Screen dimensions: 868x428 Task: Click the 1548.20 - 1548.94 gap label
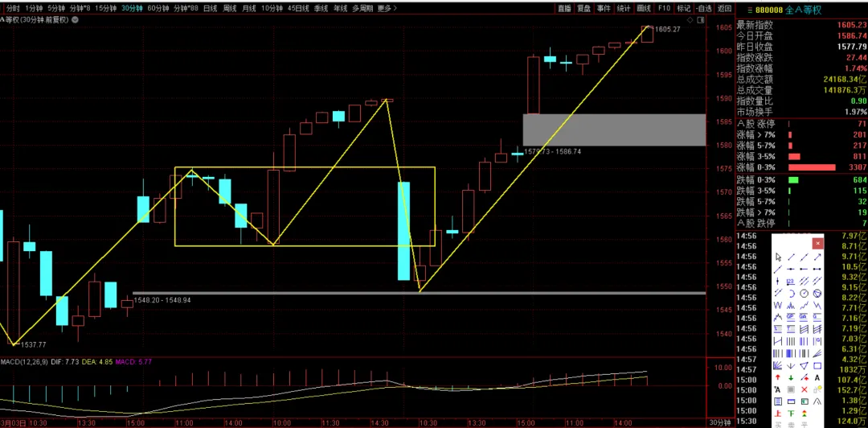[162, 300]
